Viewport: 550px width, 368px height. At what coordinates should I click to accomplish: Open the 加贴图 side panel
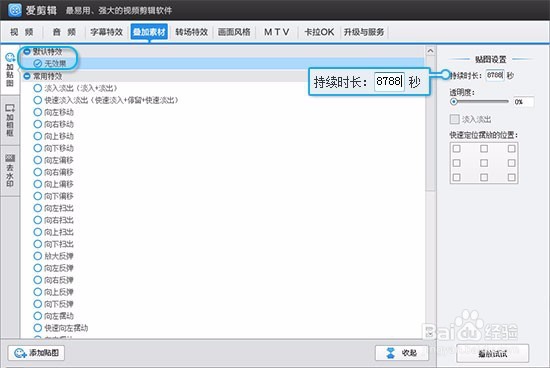pos(10,70)
